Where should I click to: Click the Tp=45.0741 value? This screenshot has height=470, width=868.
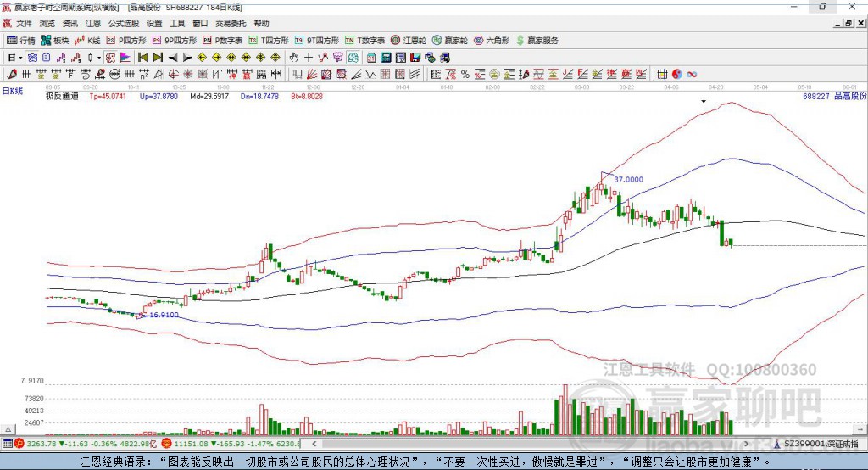[x=108, y=96]
